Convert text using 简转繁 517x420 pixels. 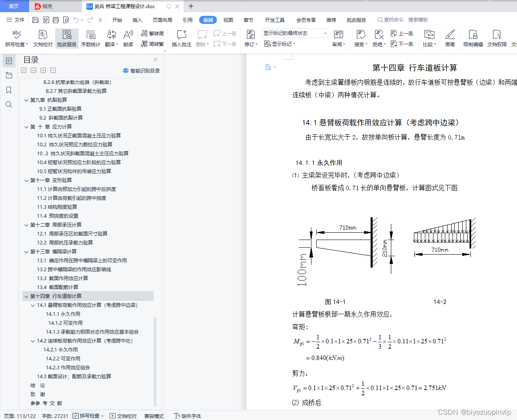[x=152, y=44]
